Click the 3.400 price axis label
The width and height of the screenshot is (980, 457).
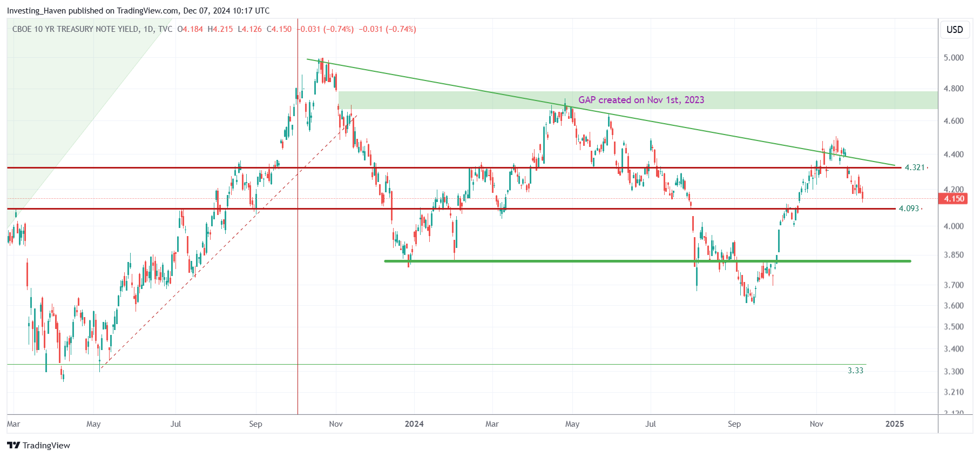click(954, 349)
